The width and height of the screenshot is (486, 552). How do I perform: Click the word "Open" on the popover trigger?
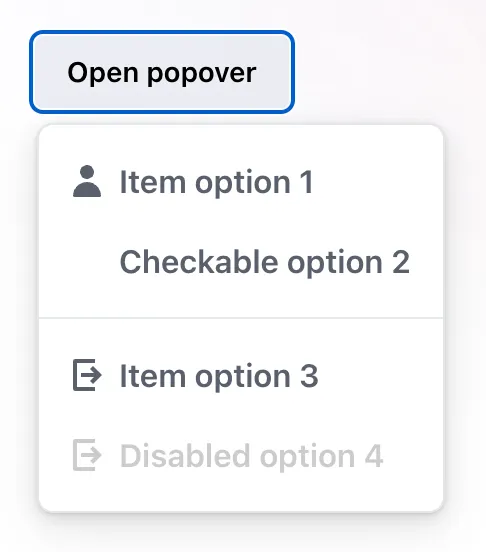click(x=103, y=73)
